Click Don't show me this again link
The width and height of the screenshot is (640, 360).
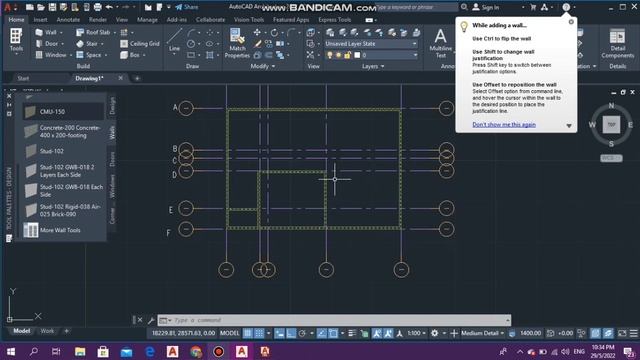point(504,124)
